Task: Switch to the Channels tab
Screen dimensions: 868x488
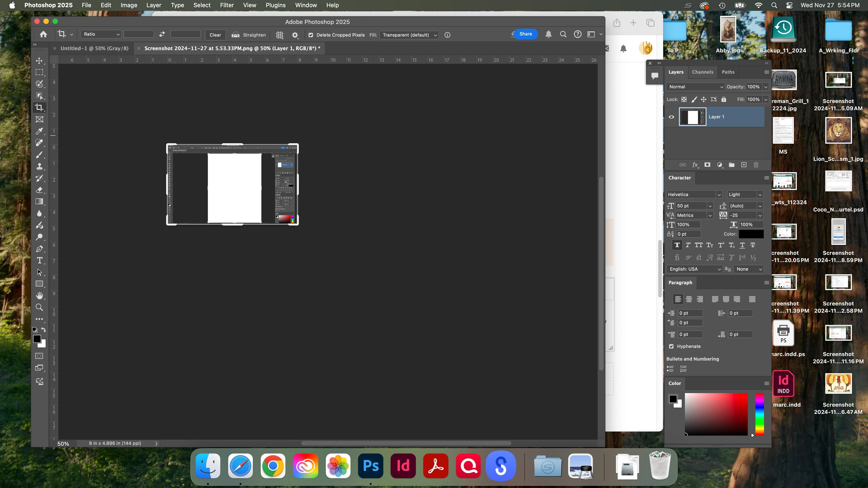Action: (x=702, y=72)
